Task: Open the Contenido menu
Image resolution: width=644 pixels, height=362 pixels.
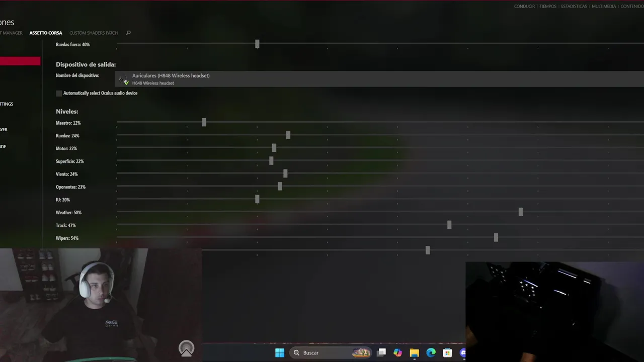Action: point(632,7)
